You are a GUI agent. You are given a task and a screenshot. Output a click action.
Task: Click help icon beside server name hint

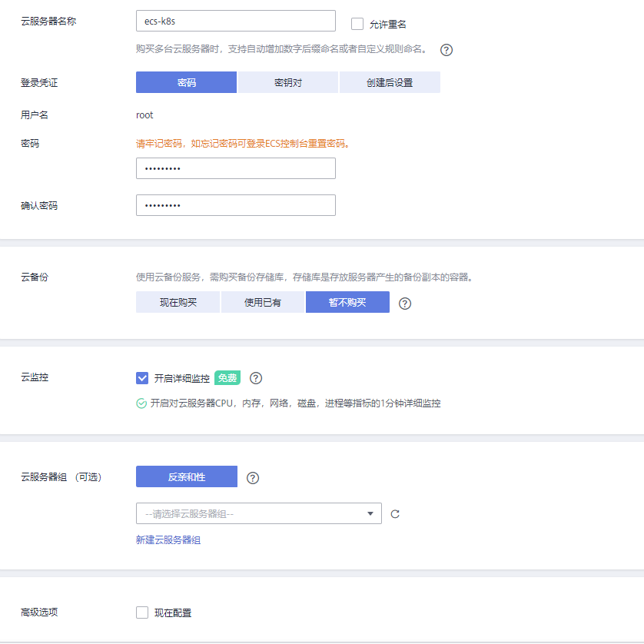446,50
